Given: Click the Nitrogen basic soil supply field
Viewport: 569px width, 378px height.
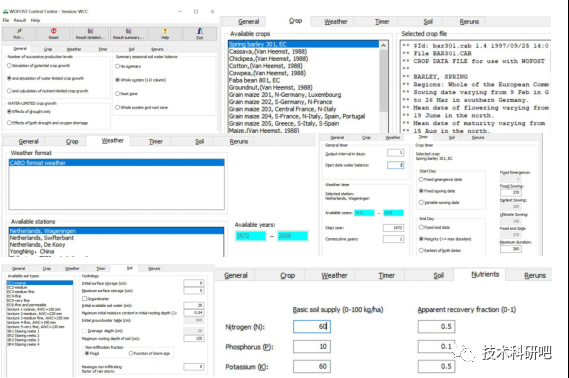Looking at the screenshot, I should (312, 326).
